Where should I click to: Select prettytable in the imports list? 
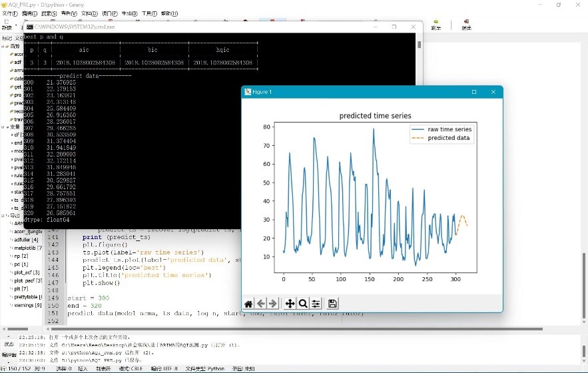(x=28, y=297)
